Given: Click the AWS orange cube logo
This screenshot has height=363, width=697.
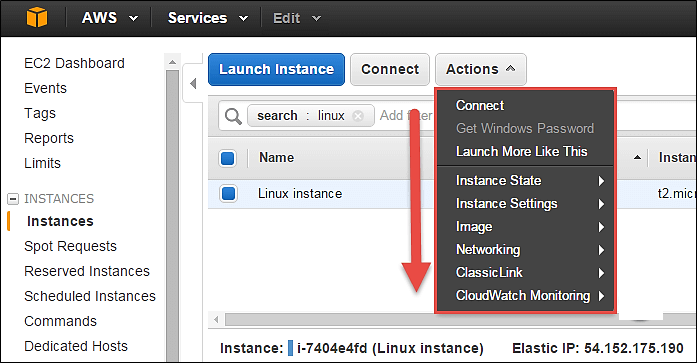Looking at the screenshot, I should [x=37, y=18].
